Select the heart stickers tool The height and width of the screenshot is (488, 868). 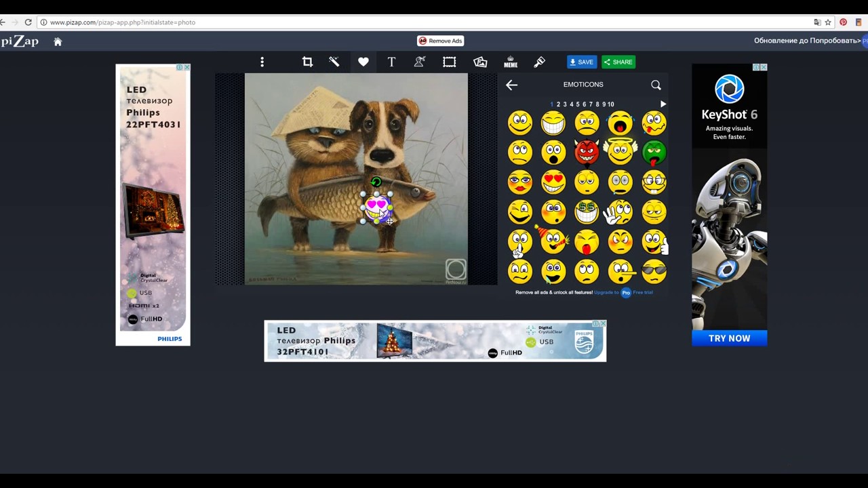coord(363,62)
